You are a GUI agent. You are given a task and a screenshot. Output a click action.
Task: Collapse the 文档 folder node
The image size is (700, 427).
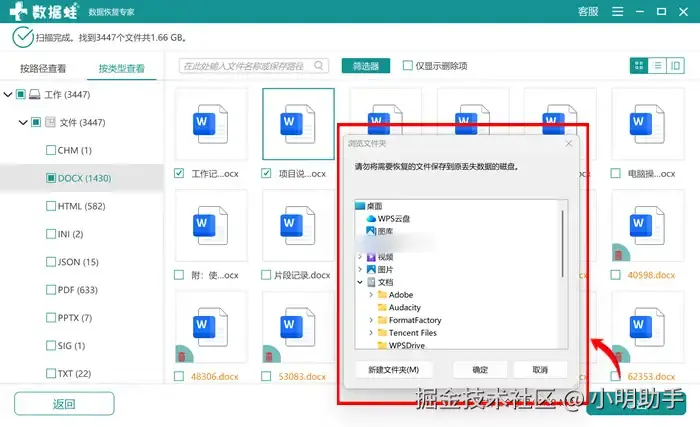pyautogui.click(x=360, y=282)
